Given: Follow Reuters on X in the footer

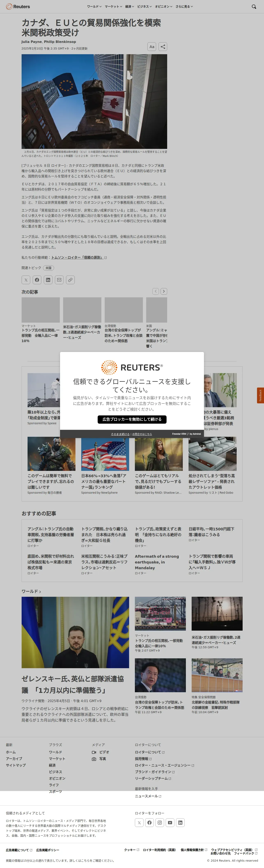Looking at the screenshot, I should pos(139,822).
